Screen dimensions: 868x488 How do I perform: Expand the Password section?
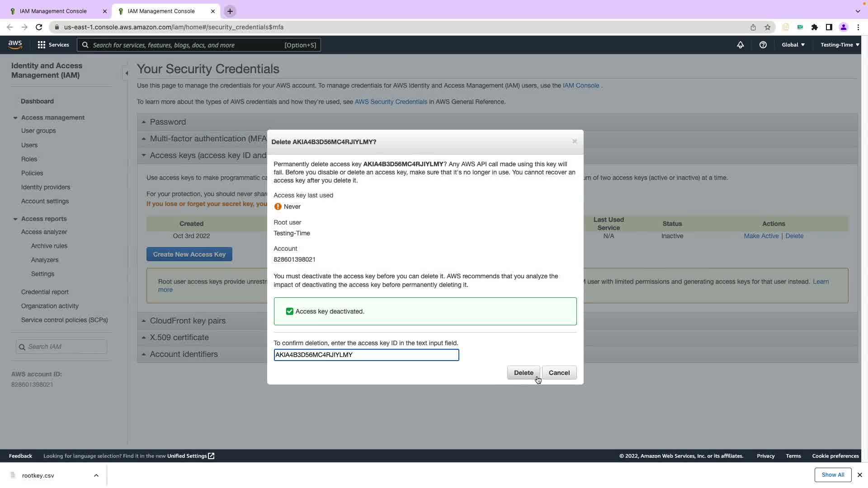pos(168,122)
